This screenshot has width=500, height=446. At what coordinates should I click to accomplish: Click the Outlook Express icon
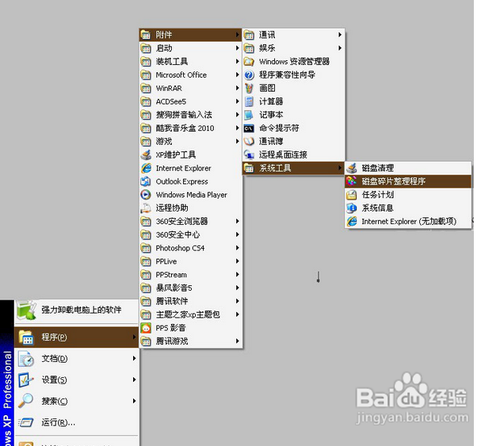[146, 181]
